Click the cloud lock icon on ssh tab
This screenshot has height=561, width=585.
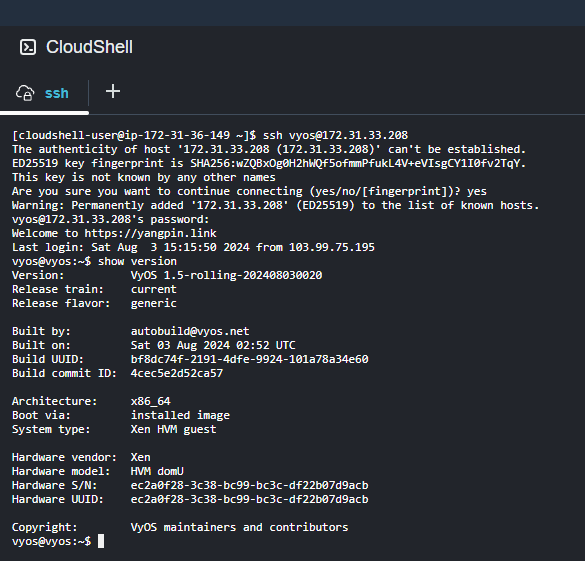pyautogui.click(x=25, y=93)
